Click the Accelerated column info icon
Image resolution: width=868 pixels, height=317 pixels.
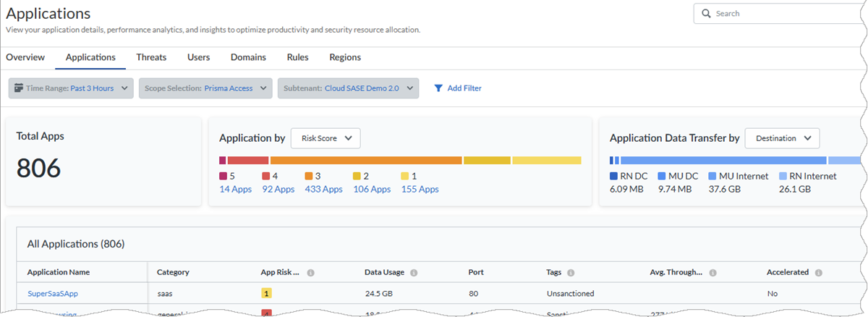tap(818, 273)
